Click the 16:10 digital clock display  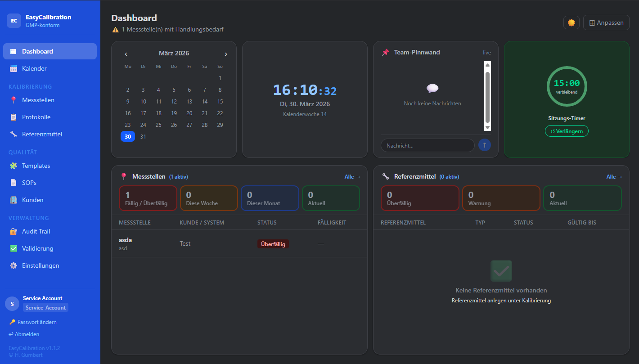(x=305, y=90)
